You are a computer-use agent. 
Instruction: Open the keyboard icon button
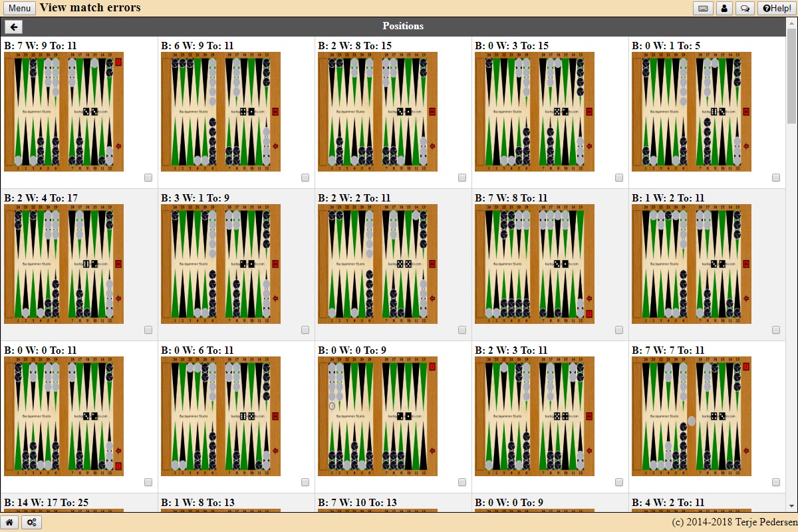point(703,9)
